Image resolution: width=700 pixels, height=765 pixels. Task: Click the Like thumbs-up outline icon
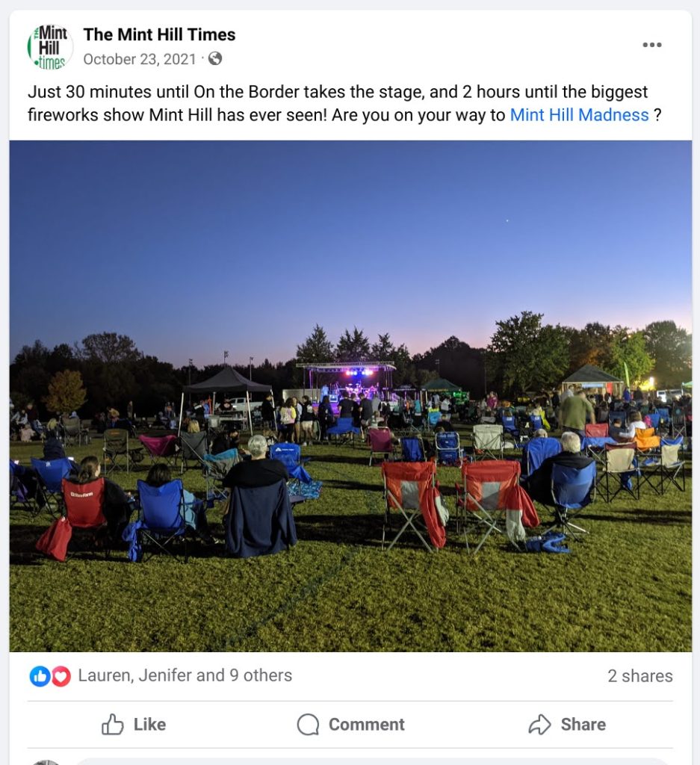click(112, 724)
